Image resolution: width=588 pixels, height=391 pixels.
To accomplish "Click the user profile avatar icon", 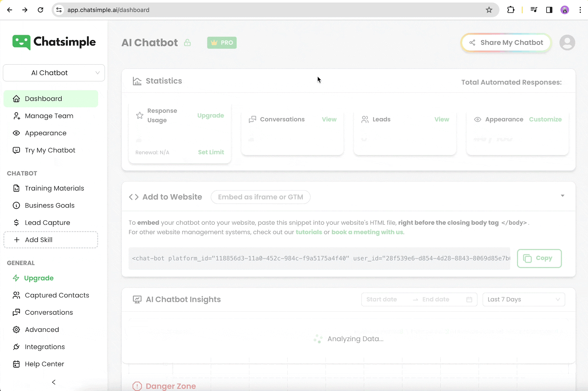I will [x=567, y=43].
